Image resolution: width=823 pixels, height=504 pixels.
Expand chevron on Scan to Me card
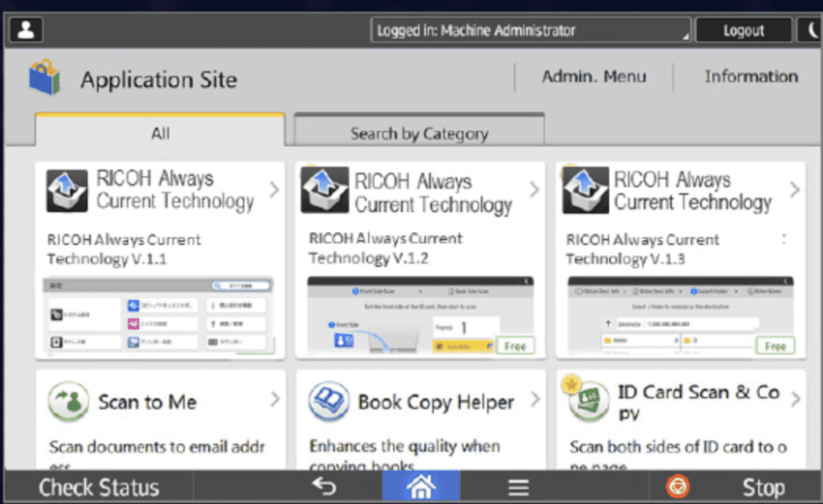click(275, 400)
